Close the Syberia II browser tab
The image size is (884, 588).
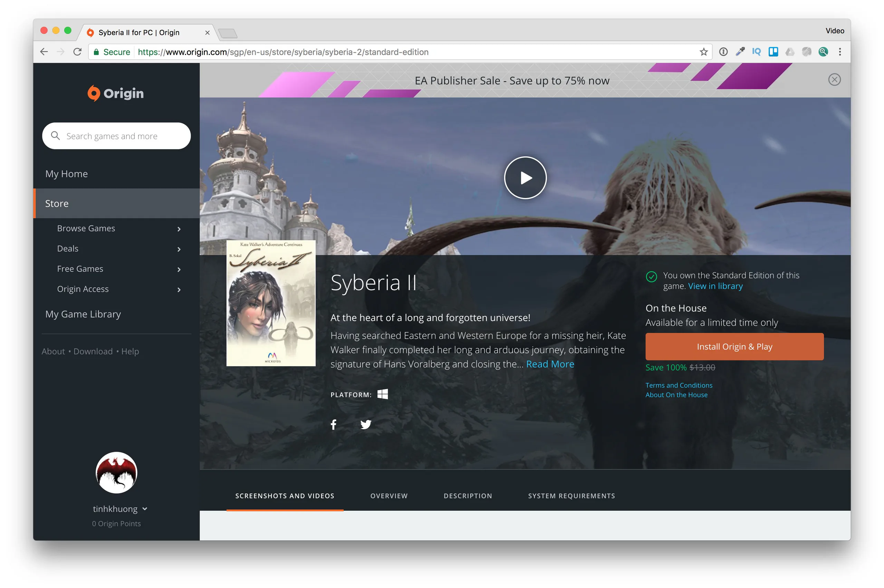pos(207,32)
